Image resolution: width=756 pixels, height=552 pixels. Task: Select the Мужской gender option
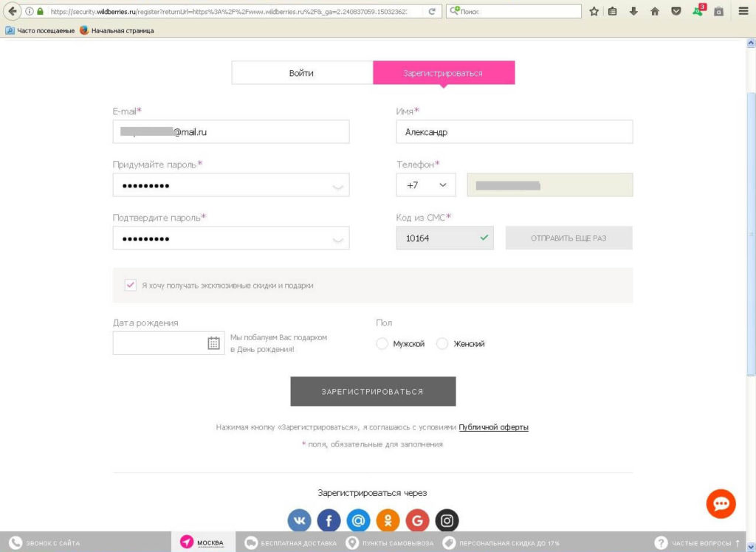(x=382, y=344)
